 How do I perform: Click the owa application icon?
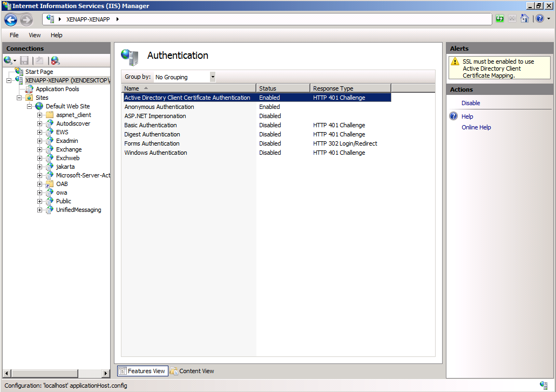click(x=50, y=192)
